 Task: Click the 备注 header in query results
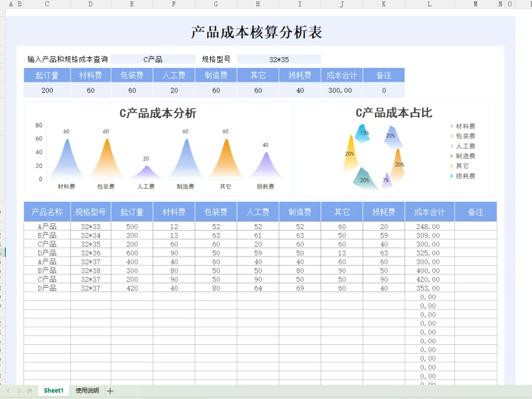point(384,75)
